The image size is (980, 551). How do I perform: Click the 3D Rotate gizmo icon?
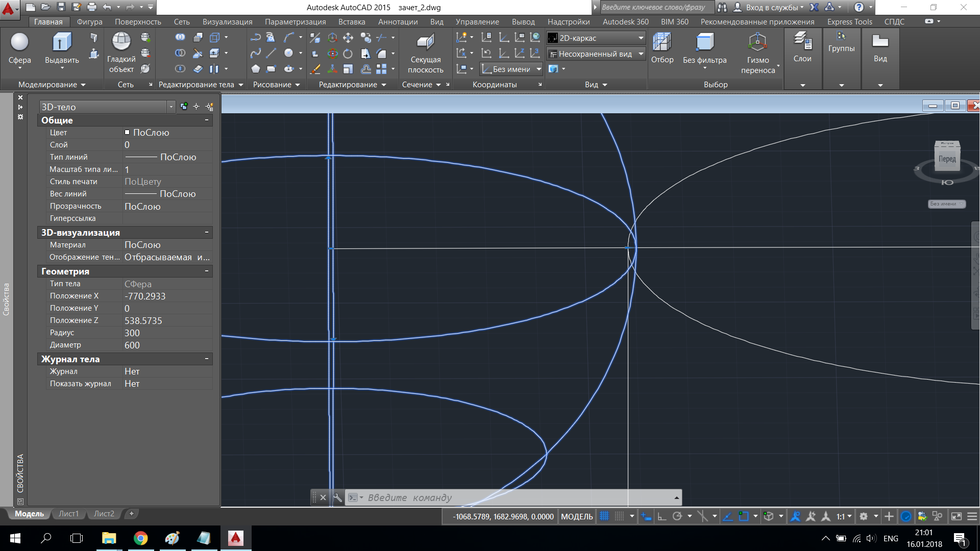click(x=332, y=53)
